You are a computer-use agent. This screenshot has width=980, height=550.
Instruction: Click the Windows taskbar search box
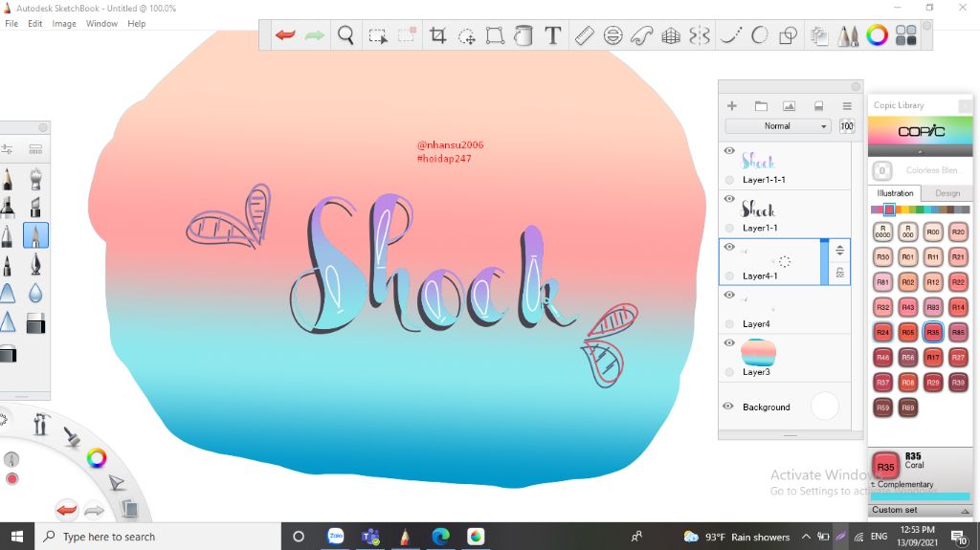[158, 537]
